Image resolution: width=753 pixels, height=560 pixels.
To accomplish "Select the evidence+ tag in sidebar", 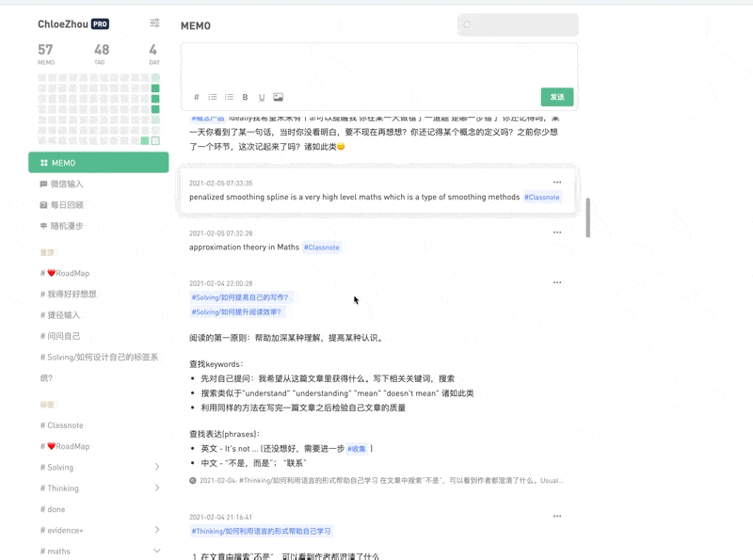I will [x=62, y=530].
